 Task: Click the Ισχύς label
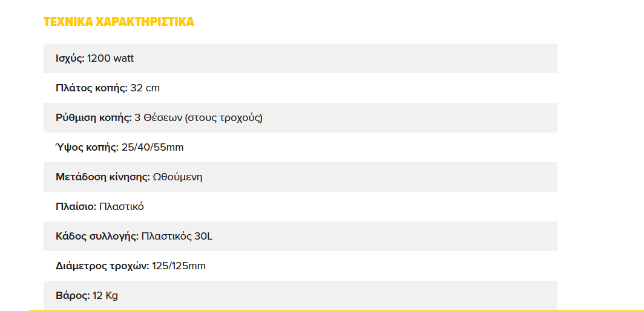tap(70, 59)
